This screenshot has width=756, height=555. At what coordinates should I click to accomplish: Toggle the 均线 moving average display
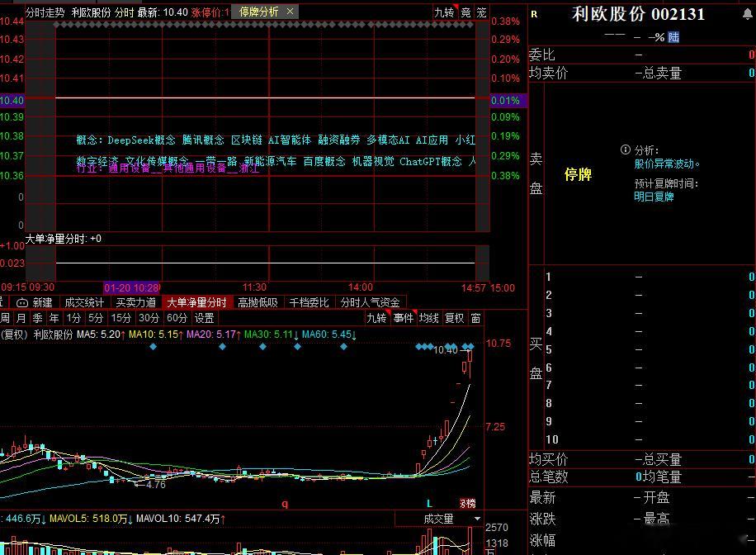click(x=429, y=318)
